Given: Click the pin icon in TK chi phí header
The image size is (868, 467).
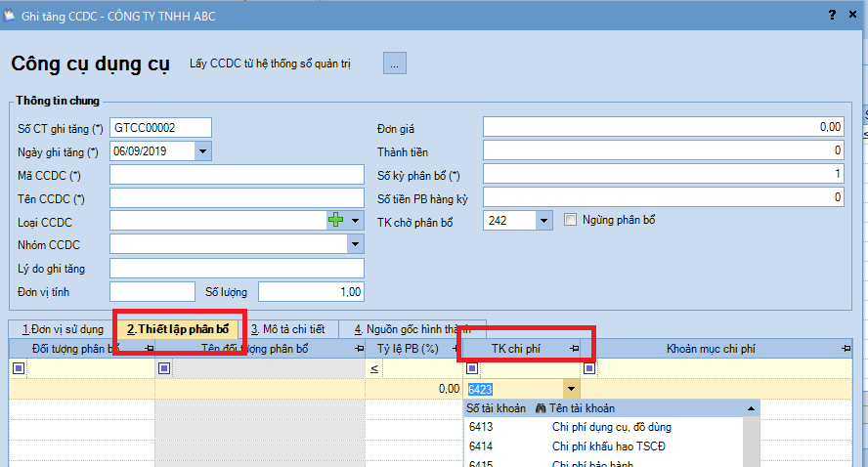Looking at the screenshot, I should (x=574, y=349).
